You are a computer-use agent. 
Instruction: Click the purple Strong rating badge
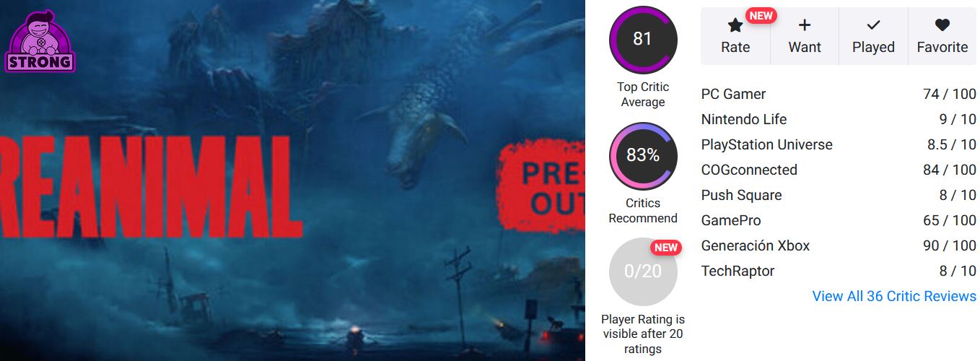pos(40,42)
